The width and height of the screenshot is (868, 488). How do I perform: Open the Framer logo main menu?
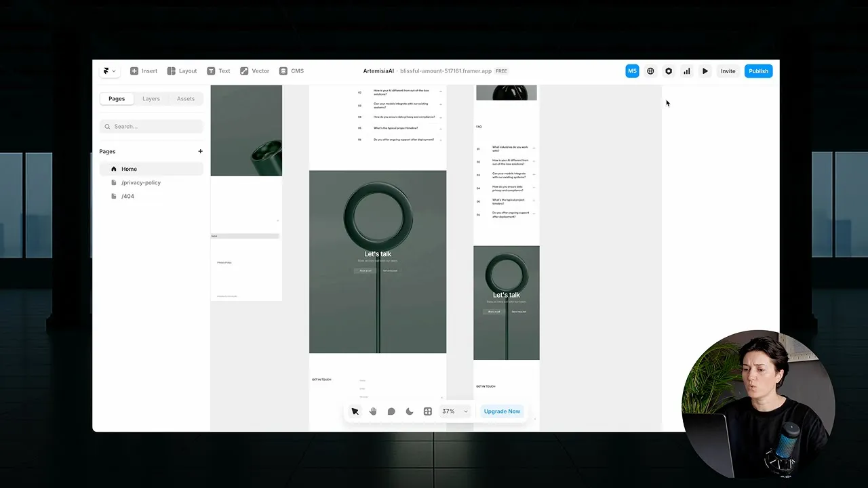coord(109,70)
